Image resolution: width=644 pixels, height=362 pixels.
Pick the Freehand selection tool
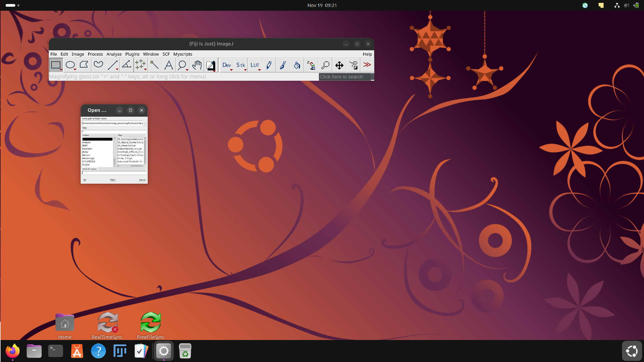(98, 65)
